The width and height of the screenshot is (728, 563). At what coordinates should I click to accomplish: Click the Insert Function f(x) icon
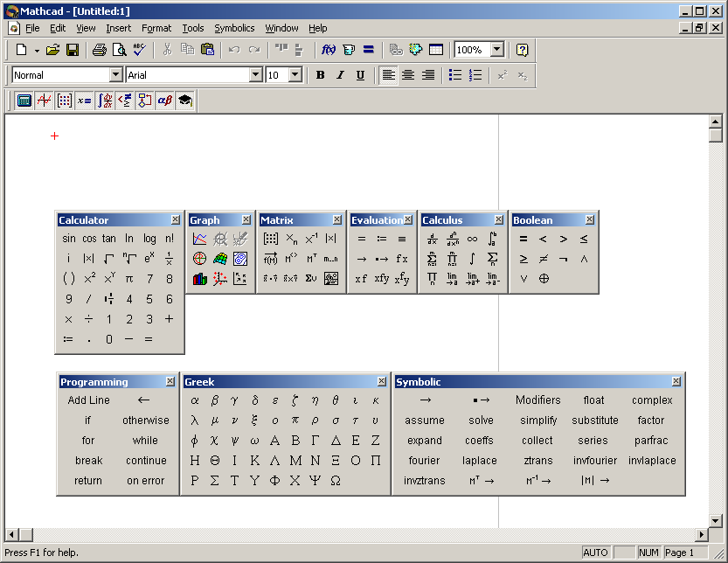point(329,50)
